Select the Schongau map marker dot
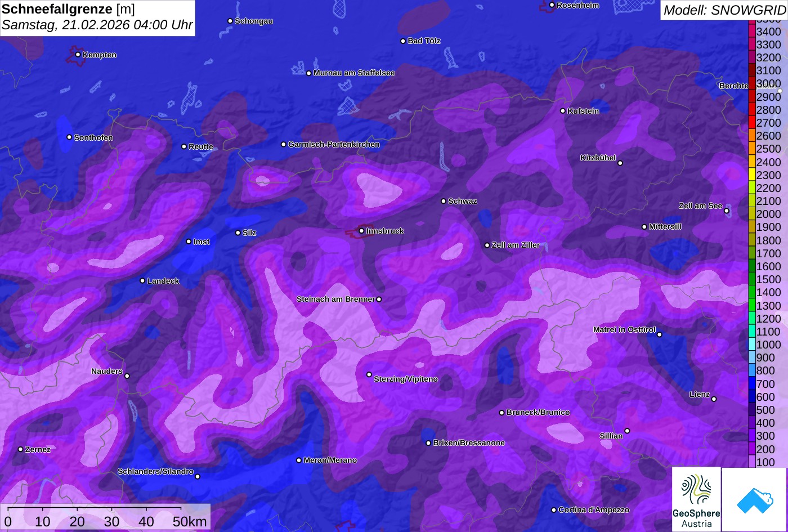The height and width of the screenshot is (532, 788). pos(230,21)
